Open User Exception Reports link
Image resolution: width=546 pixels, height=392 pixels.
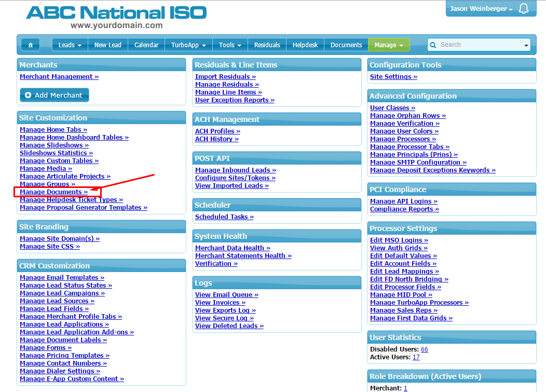point(235,100)
